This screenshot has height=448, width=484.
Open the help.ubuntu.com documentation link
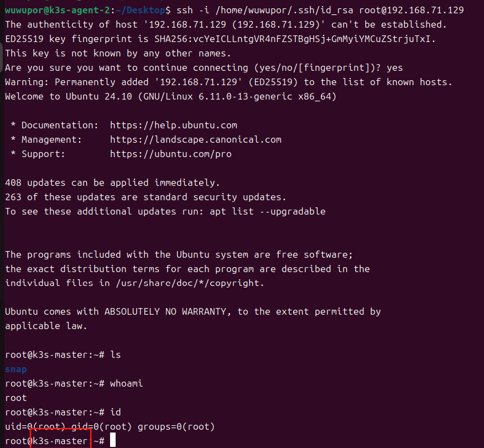tap(173, 126)
